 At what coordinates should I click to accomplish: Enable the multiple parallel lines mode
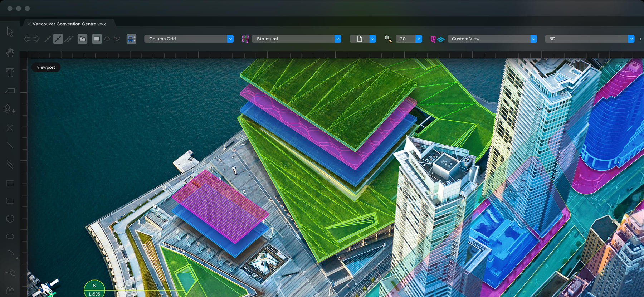[x=69, y=39]
